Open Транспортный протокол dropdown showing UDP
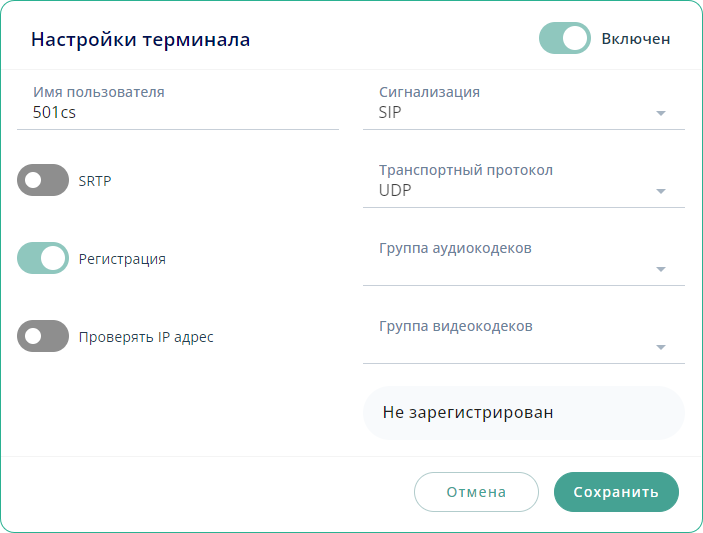This screenshot has height=533, width=703. [510, 190]
